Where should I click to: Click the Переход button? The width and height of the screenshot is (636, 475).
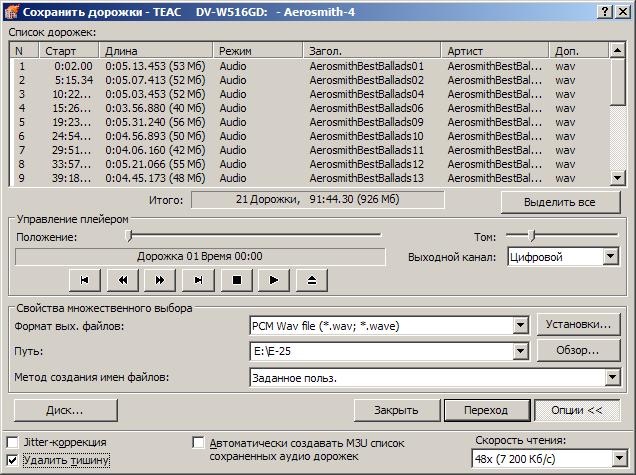(486, 410)
